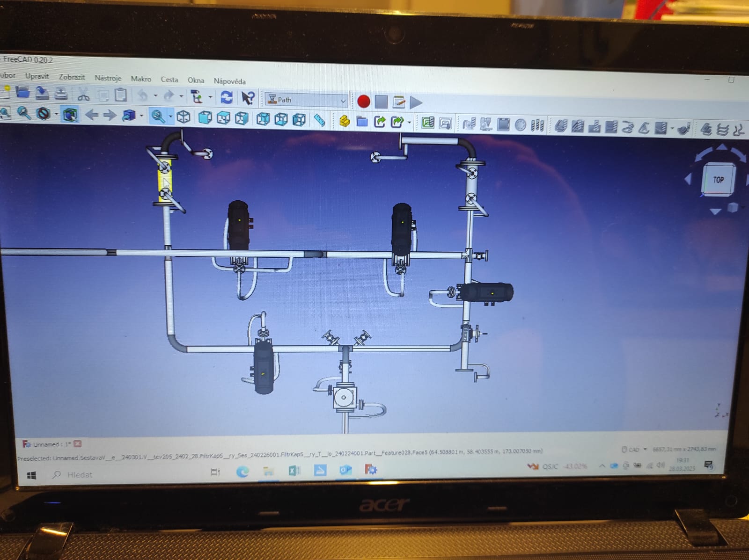Switch to isometric view cube icon
This screenshot has width=749, height=560.
pyautogui.click(x=184, y=116)
